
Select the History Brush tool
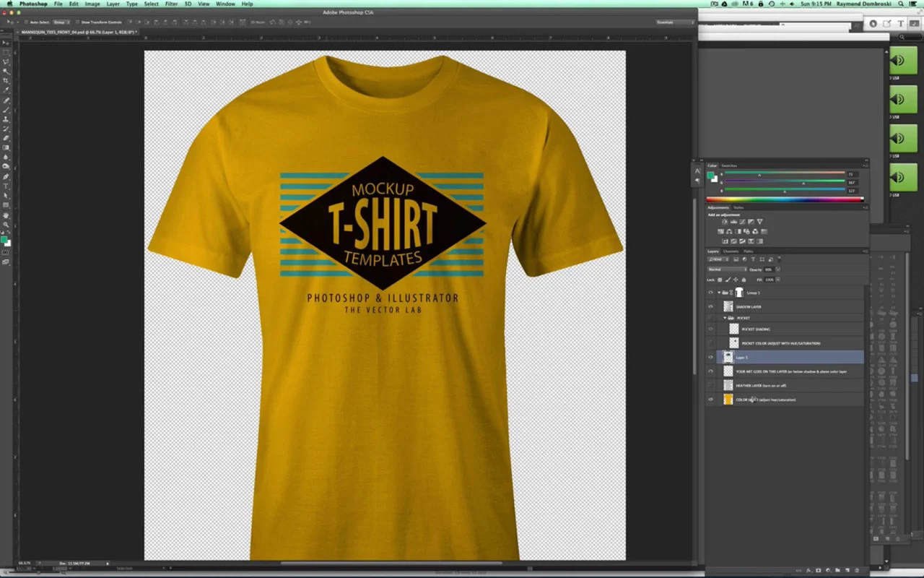coord(6,129)
